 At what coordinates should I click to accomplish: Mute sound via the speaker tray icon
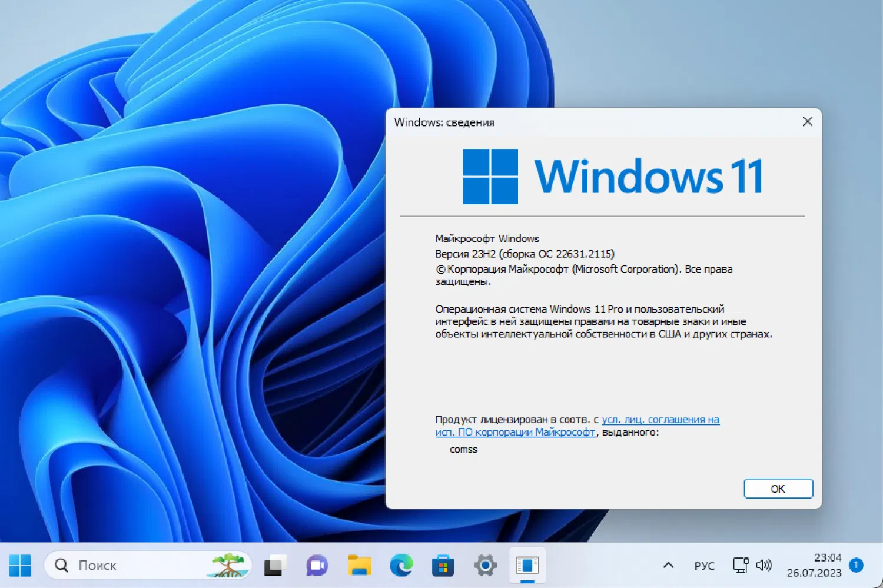coord(764,565)
